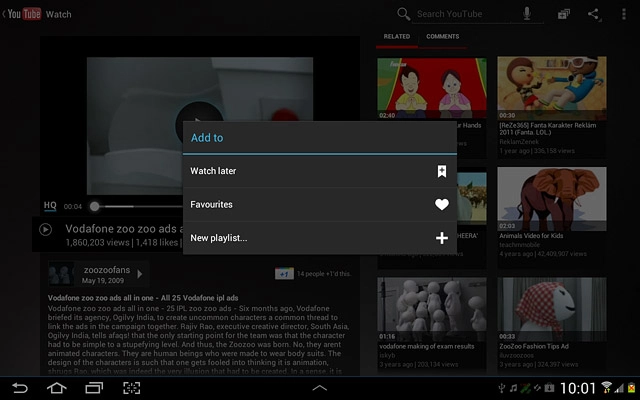Switch to the Comments tab
Viewport: 640px width, 400px height.
point(443,37)
